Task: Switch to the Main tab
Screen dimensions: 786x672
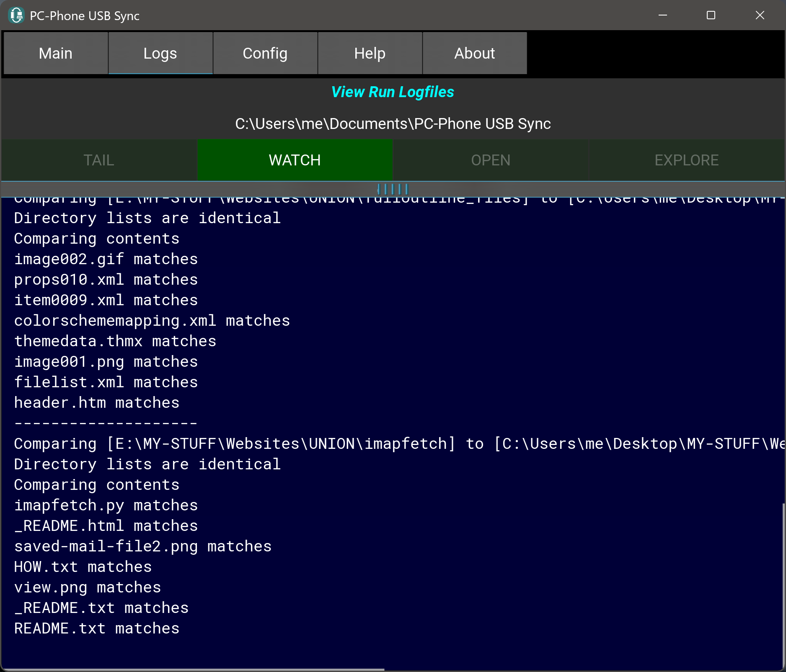Action: (56, 54)
